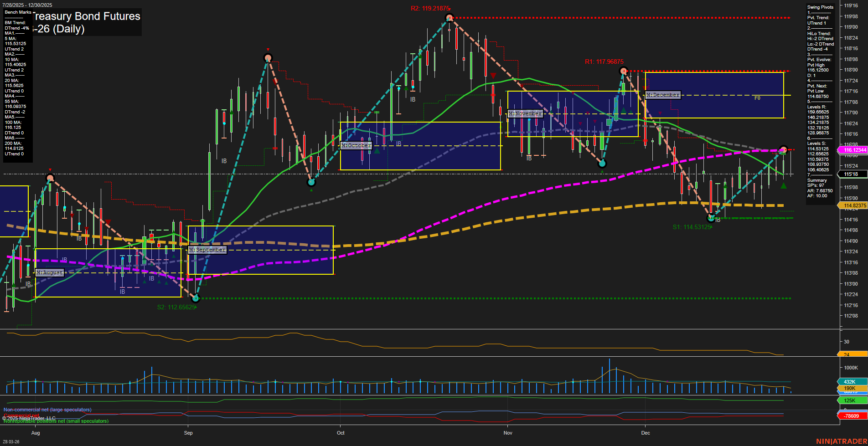Select the S1 pivot marker at 114.53125

[x=711, y=217]
